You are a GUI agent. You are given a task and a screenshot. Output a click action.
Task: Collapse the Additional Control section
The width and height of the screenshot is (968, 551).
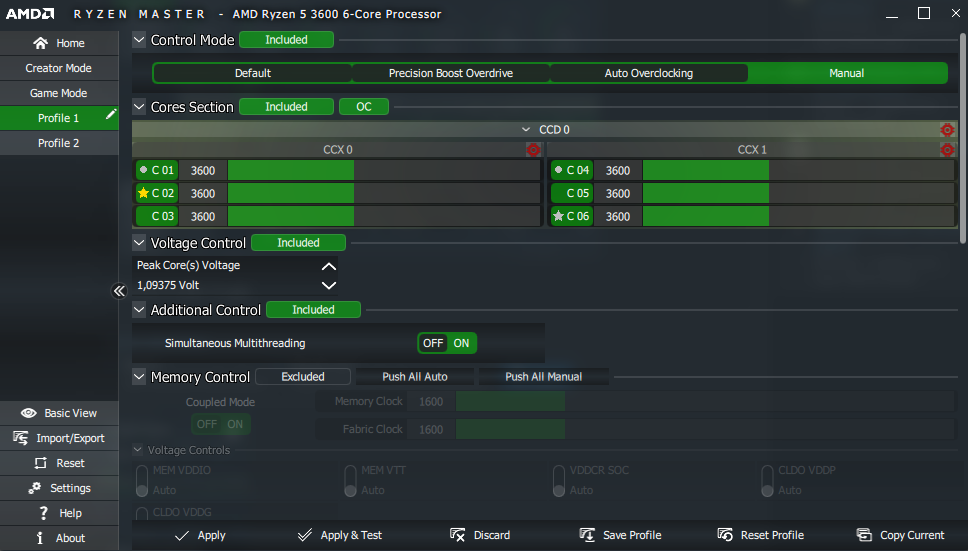[140, 310]
